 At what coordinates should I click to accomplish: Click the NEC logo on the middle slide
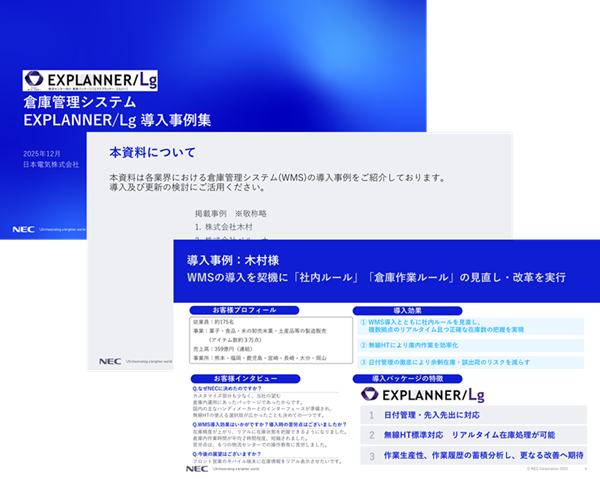pos(110,361)
